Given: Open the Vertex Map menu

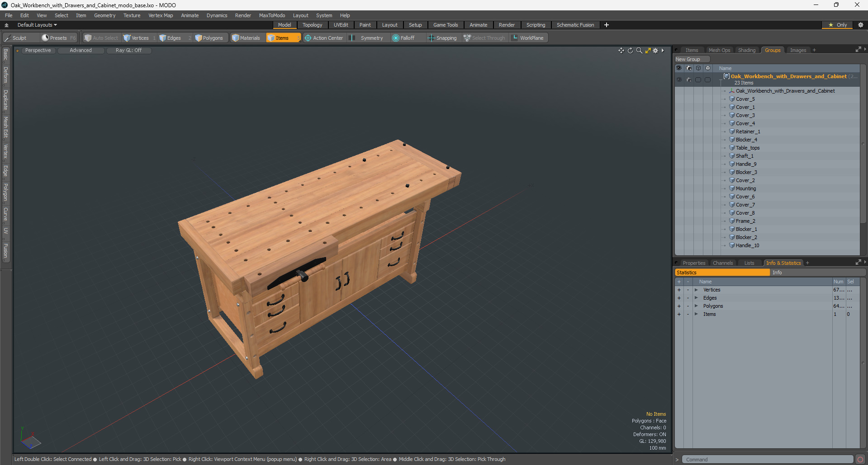Looking at the screenshot, I should (161, 15).
